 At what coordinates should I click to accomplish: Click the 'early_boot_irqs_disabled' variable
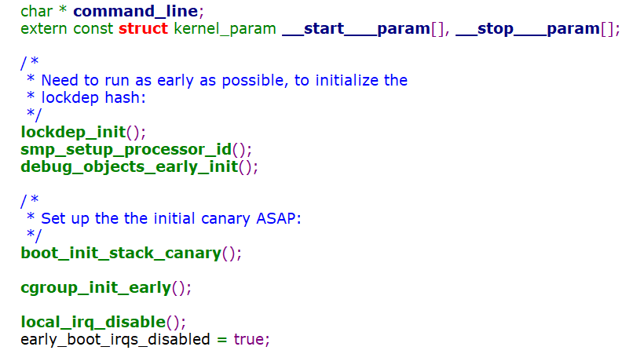[x=115, y=339]
